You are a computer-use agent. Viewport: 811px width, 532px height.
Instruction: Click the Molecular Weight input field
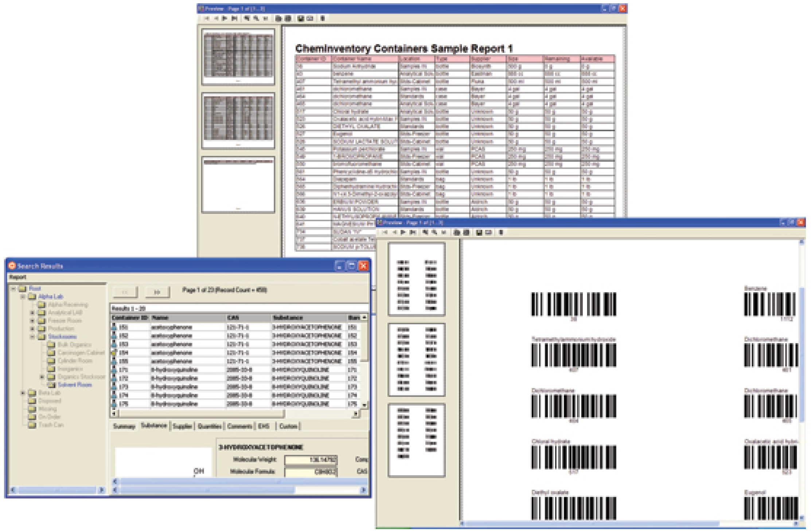point(311,459)
